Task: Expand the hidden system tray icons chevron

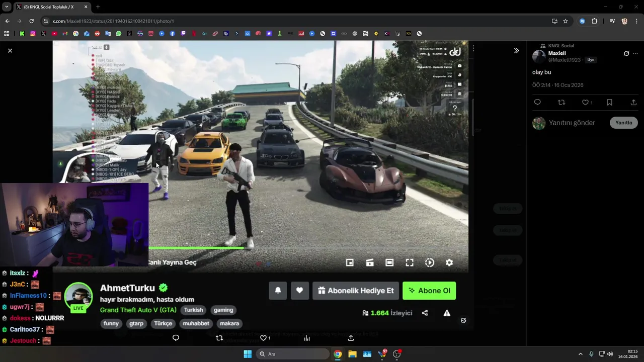Action: tap(580, 354)
